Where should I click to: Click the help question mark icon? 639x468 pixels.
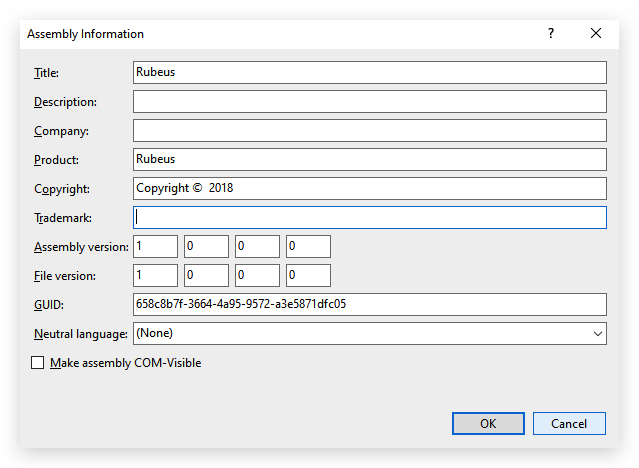551,33
